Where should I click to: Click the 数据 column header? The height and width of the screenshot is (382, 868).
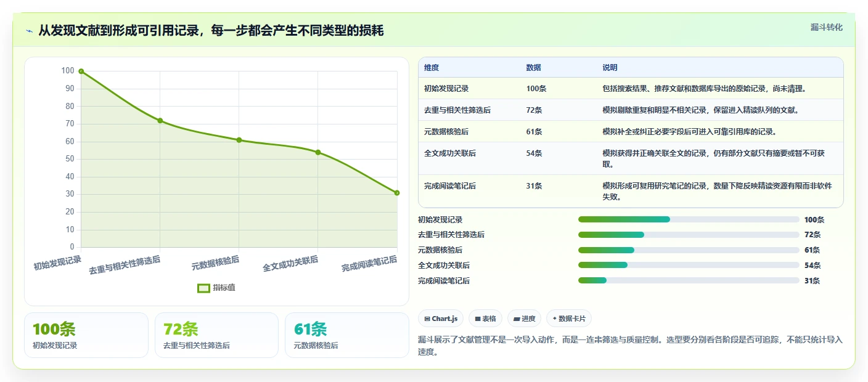click(533, 68)
